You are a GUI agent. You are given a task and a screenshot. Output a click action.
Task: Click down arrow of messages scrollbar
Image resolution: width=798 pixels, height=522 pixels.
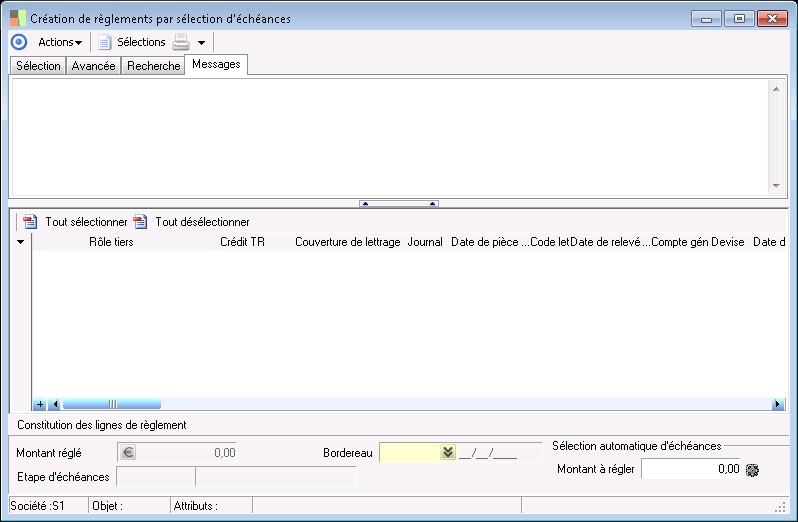click(776, 186)
